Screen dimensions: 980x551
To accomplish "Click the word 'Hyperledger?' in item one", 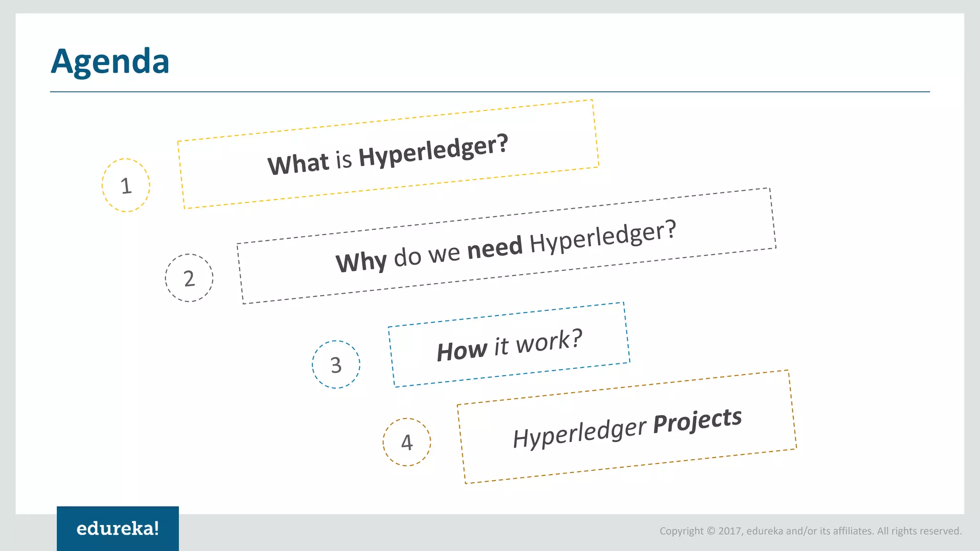I will 433,151.
